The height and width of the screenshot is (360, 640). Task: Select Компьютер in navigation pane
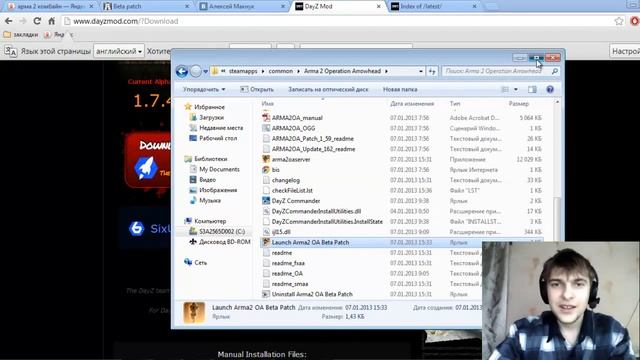pos(210,221)
